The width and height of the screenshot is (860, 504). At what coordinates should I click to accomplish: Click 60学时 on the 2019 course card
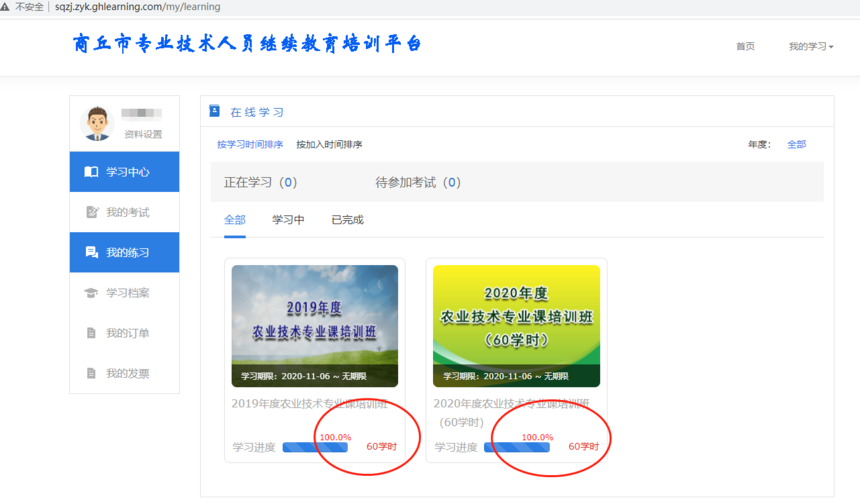(x=382, y=446)
